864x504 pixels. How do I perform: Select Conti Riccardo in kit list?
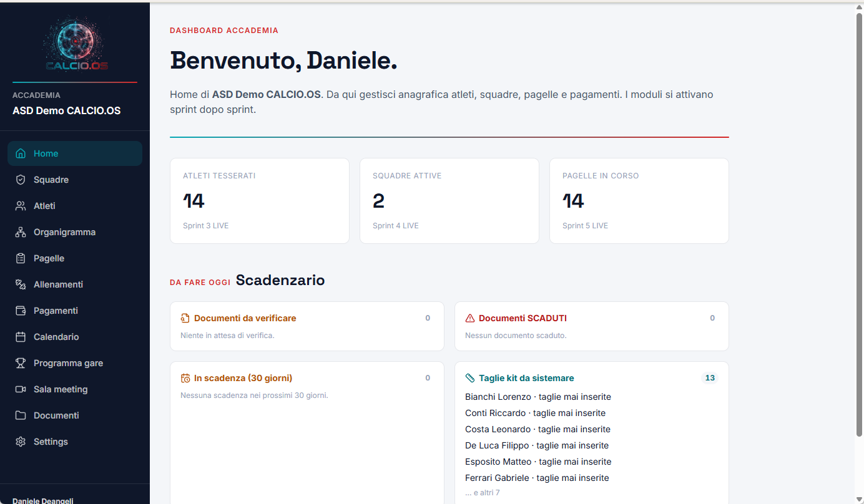pyautogui.click(x=535, y=413)
